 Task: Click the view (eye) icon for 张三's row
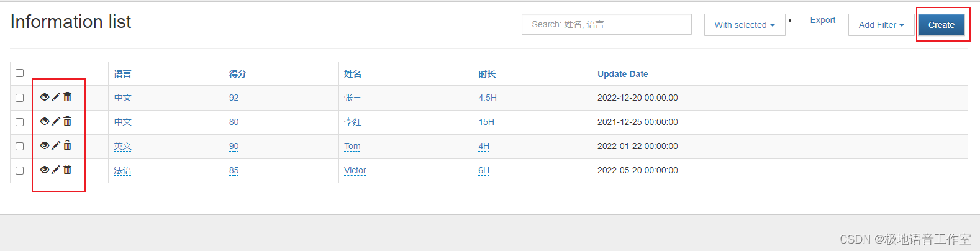(x=45, y=97)
